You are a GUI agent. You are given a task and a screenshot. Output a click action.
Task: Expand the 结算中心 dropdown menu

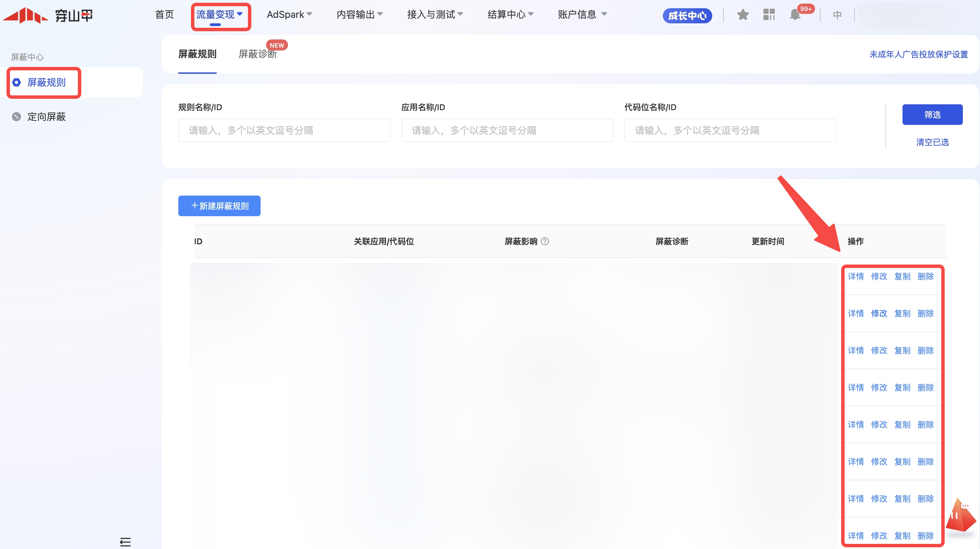(510, 15)
